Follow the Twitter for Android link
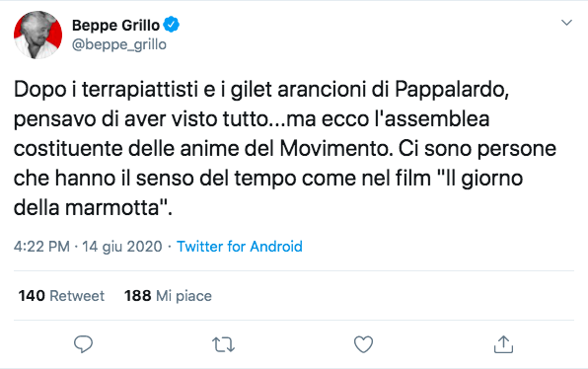Viewport: 588px width, 369px height. pyautogui.click(x=240, y=247)
